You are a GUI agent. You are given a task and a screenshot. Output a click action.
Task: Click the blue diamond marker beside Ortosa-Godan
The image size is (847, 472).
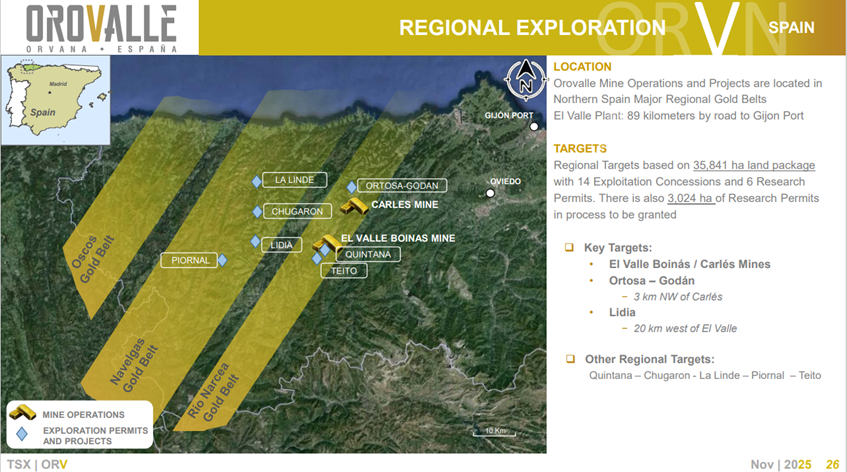[352, 187]
